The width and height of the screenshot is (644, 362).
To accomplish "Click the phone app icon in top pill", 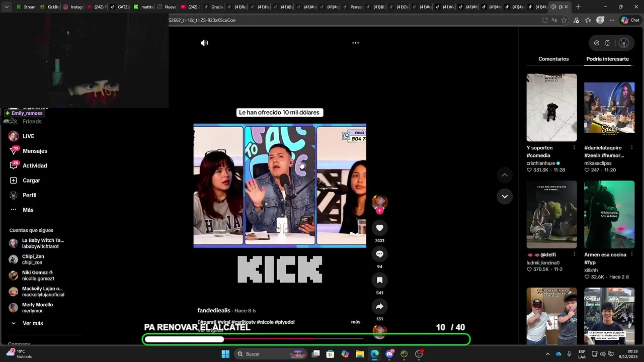I will point(607,43).
